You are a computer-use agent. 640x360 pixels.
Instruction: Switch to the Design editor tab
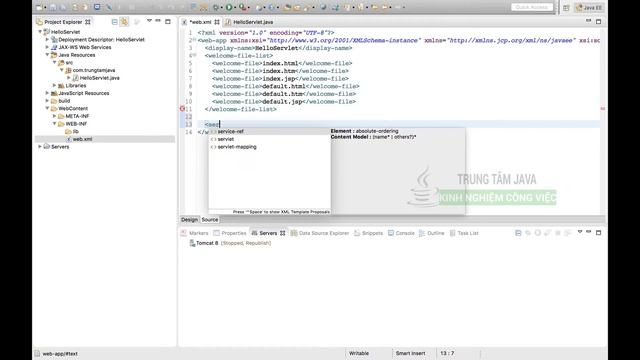(x=189, y=220)
